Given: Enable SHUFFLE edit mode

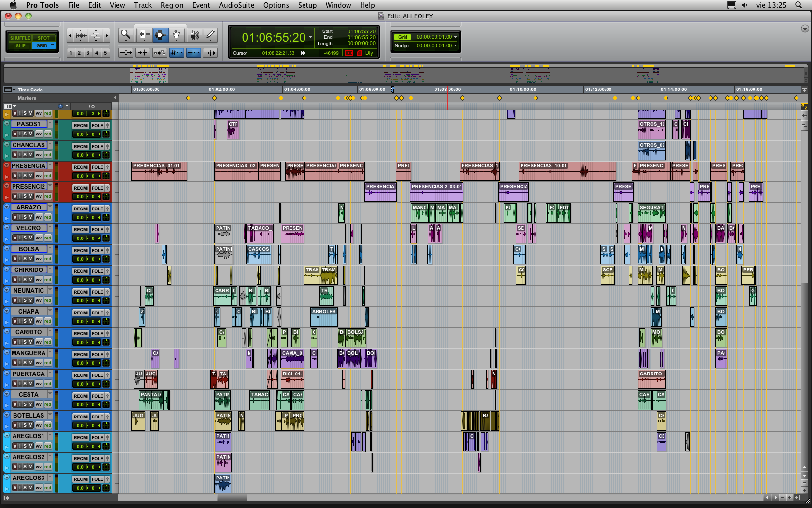Looking at the screenshot, I should [x=20, y=38].
